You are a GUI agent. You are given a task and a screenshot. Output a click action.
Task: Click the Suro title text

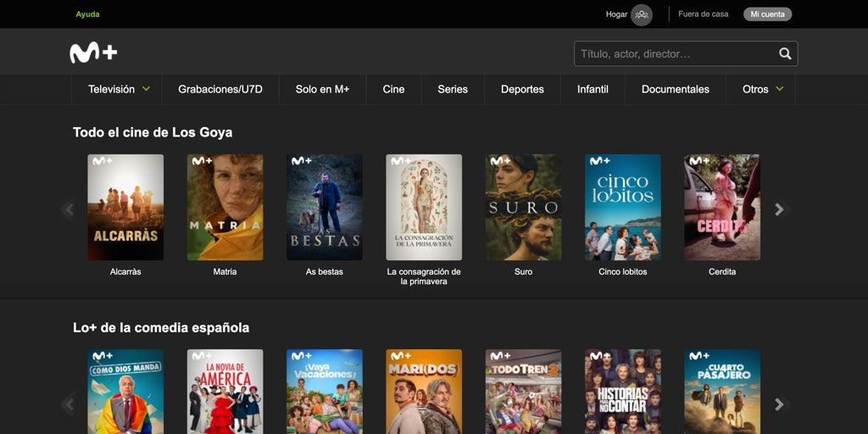click(523, 272)
